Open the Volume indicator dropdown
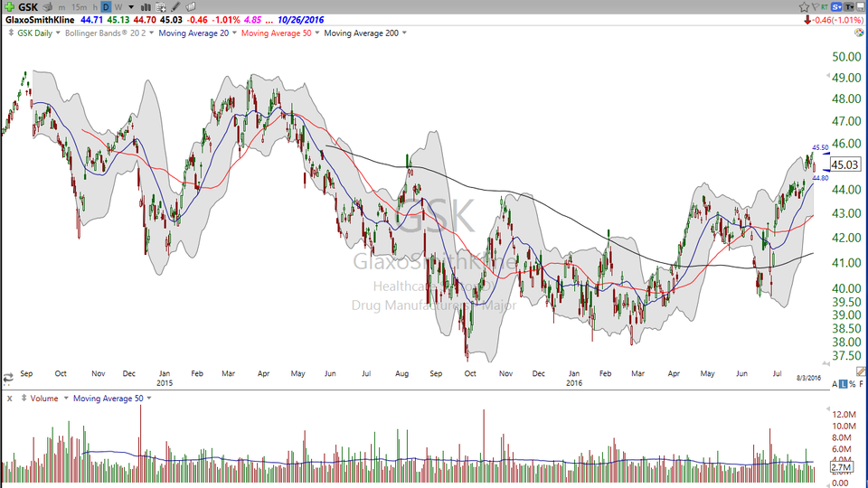The image size is (868, 488). (66, 398)
